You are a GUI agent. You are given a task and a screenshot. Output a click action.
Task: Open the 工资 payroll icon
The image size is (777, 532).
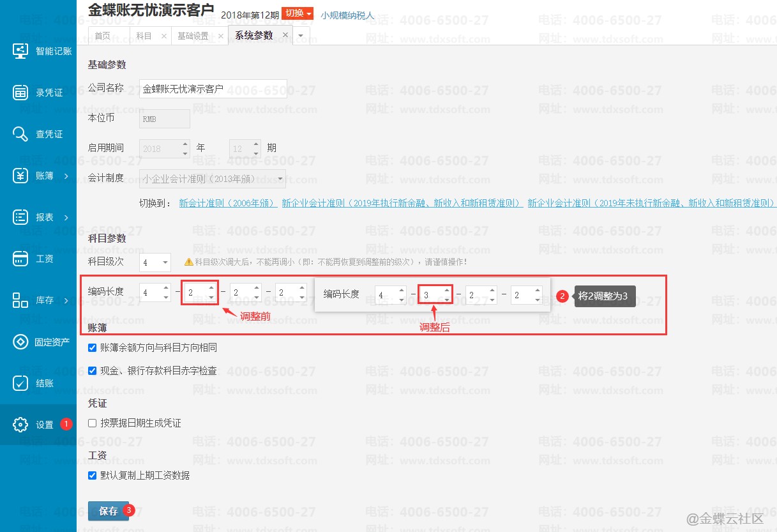(20, 258)
